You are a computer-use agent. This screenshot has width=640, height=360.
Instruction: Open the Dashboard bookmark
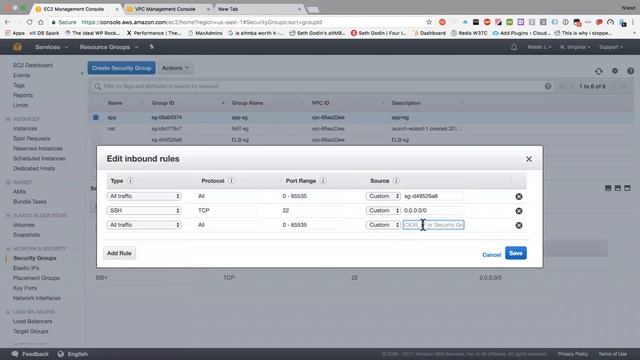pos(429,33)
